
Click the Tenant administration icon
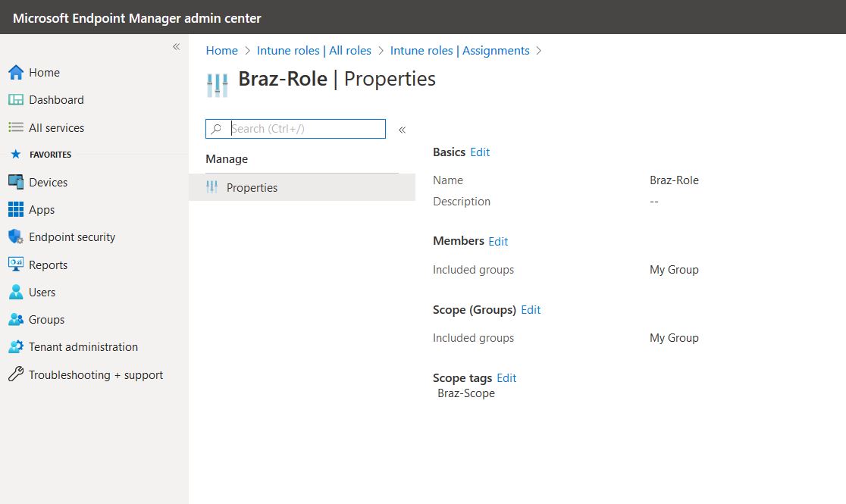click(16, 346)
